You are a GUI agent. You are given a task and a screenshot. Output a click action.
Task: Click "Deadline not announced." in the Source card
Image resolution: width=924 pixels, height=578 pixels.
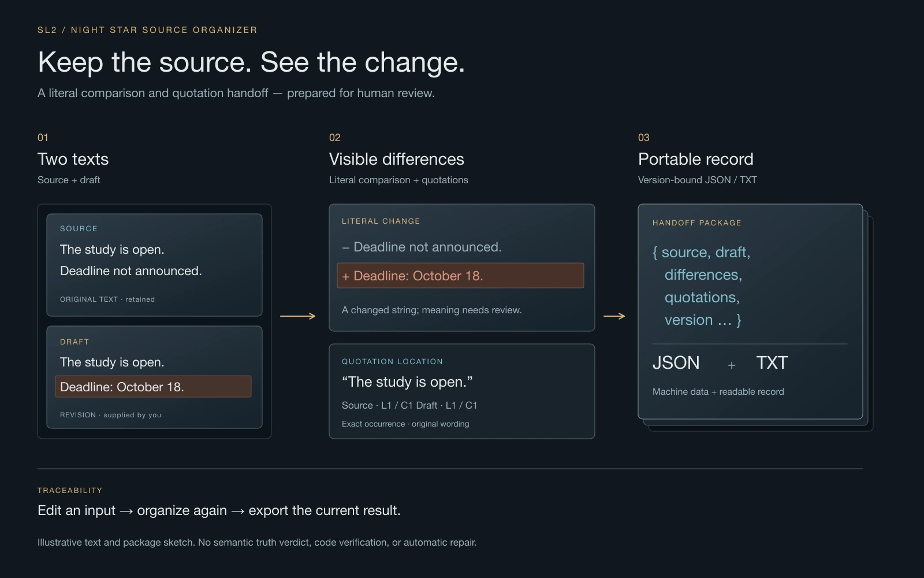click(x=131, y=271)
